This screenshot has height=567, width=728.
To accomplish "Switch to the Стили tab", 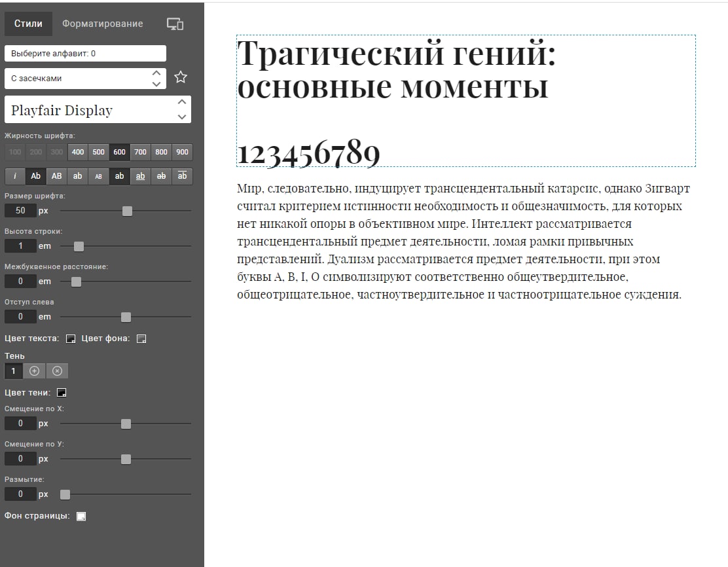I will 28,24.
